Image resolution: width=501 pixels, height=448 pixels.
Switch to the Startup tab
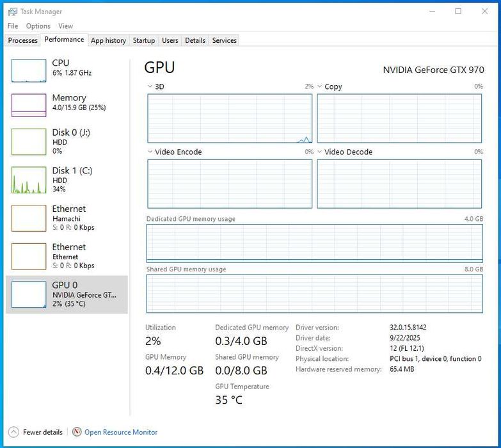tap(143, 40)
